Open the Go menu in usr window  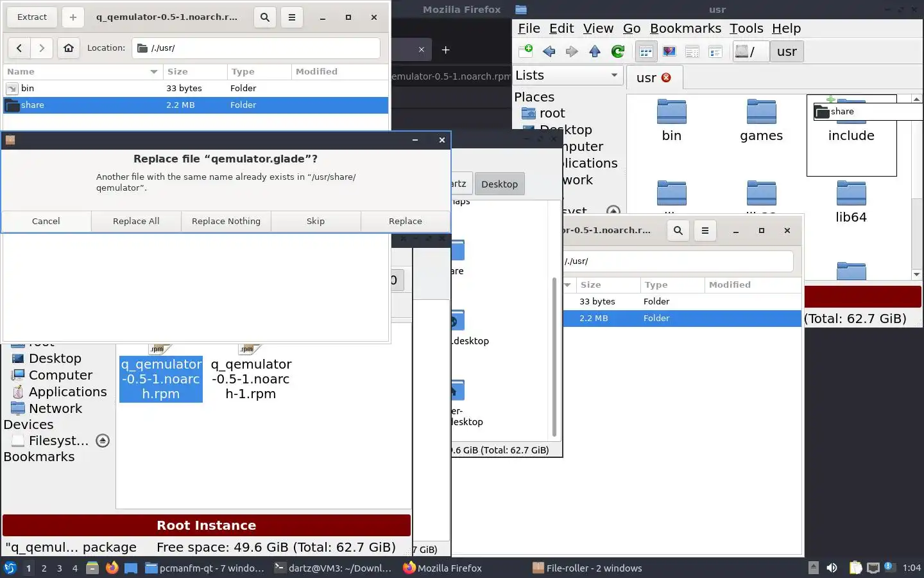point(631,28)
